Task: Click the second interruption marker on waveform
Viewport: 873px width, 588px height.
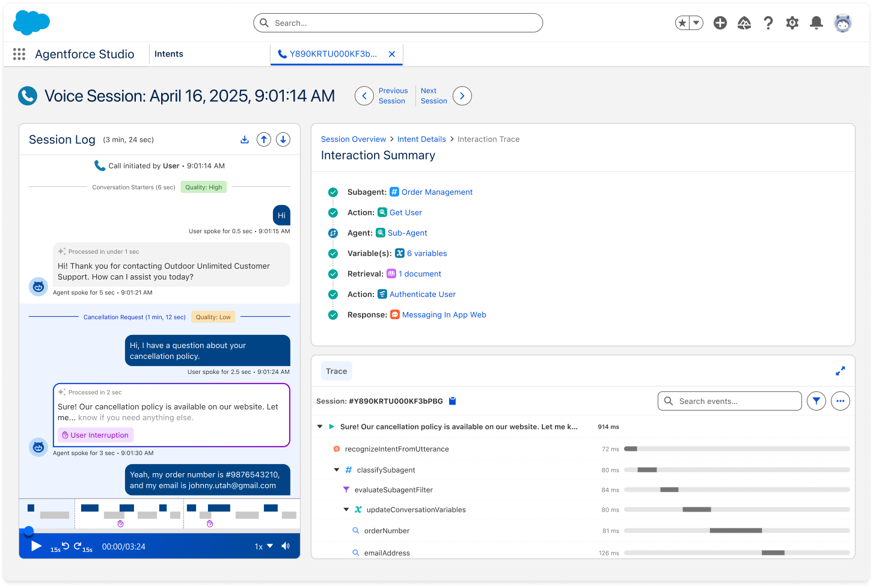Action: coord(210,524)
